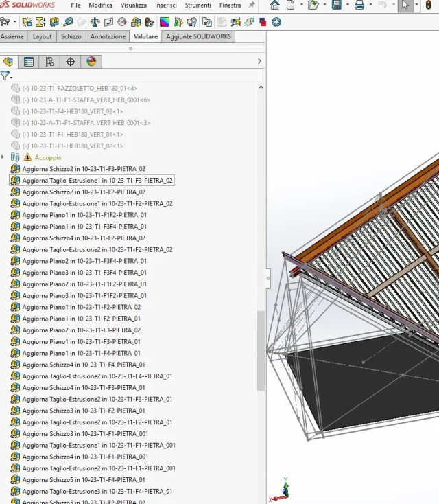Click the scroll up arrow of tree
Image resolution: width=439 pixels, height=504 pixels.
click(261, 87)
